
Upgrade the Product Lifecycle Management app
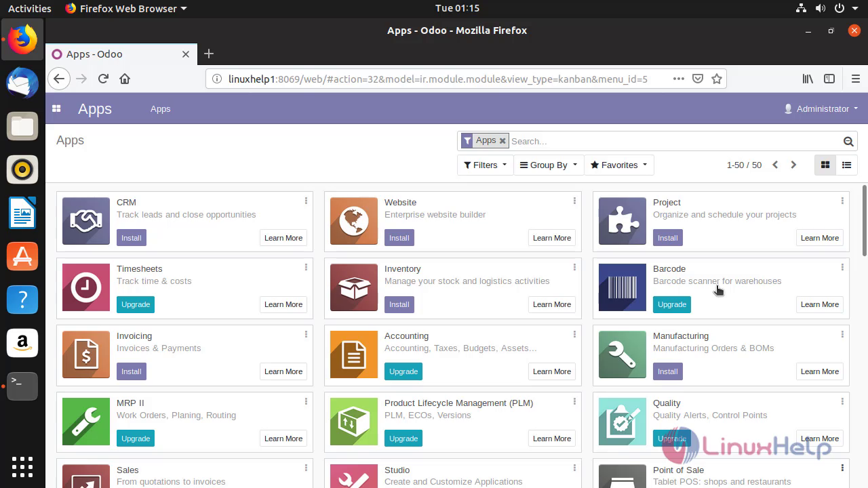(403, 439)
